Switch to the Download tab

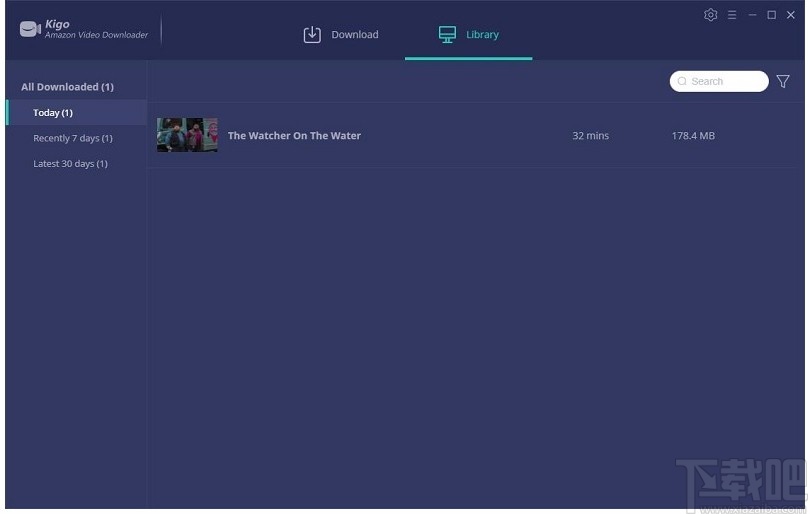tap(341, 35)
